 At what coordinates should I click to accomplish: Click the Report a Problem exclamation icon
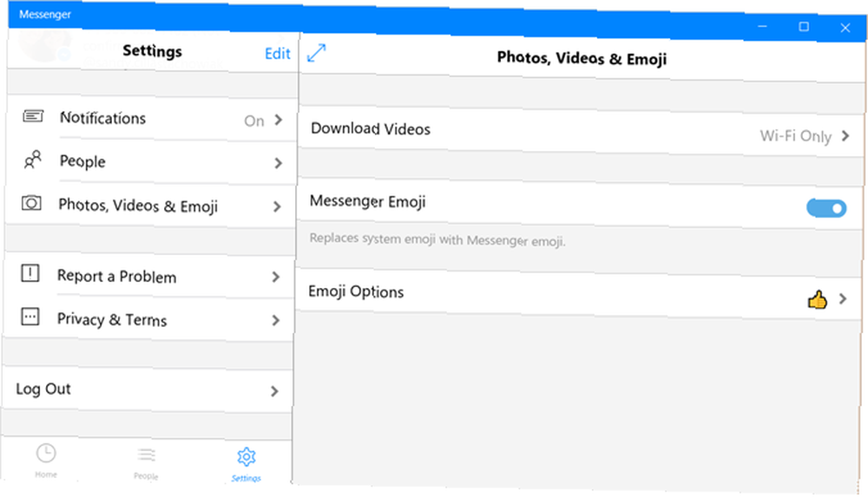[30, 273]
